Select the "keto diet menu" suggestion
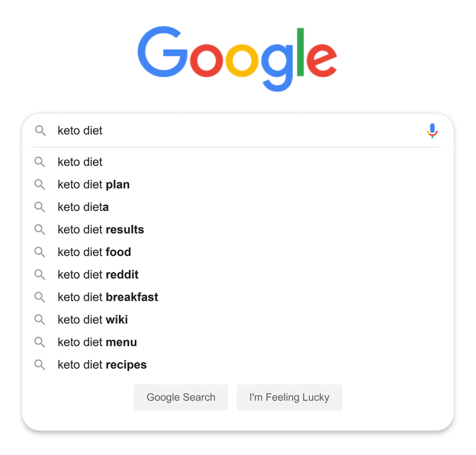The height and width of the screenshot is (455, 476). click(x=97, y=342)
